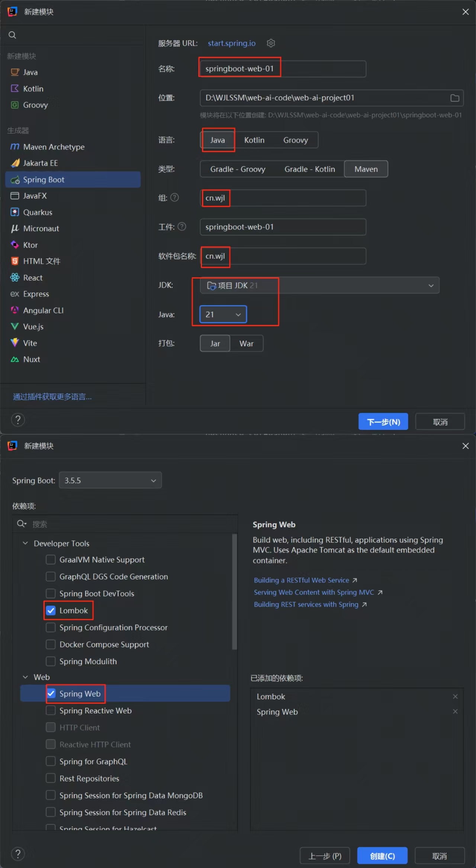Enable Spring for GraphQL checkbox
476x868 pixels.
pos(51,762)
